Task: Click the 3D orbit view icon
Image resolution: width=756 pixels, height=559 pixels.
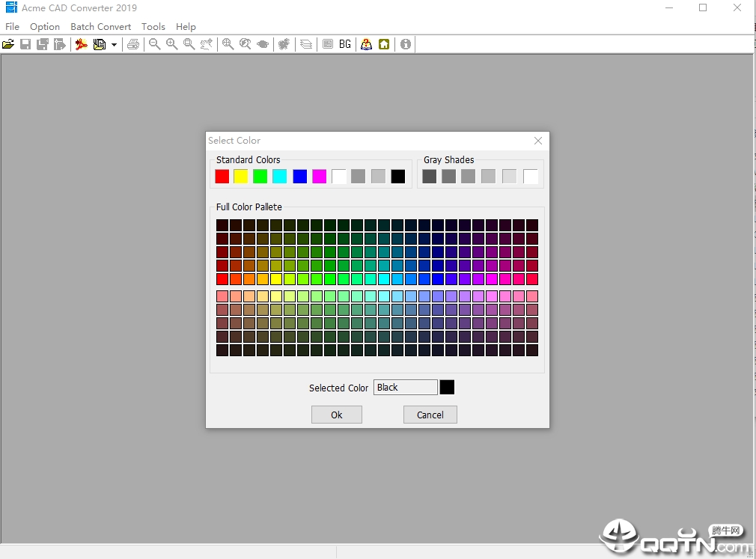Action: 263,44
